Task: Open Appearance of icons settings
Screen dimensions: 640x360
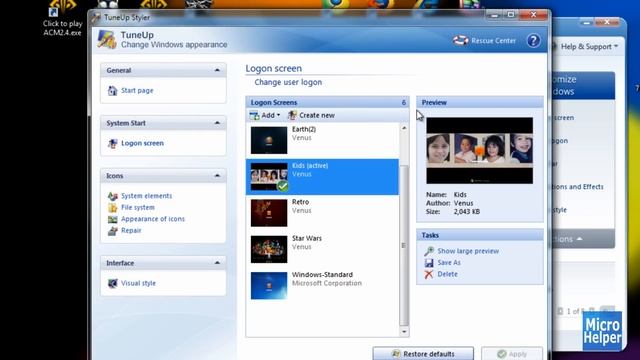Action: (x=153, y=219)
